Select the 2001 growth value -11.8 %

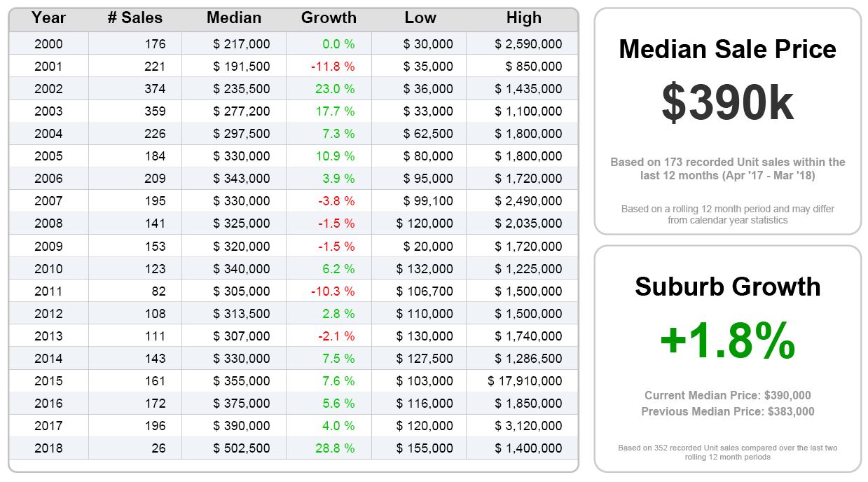pos(332,67)
